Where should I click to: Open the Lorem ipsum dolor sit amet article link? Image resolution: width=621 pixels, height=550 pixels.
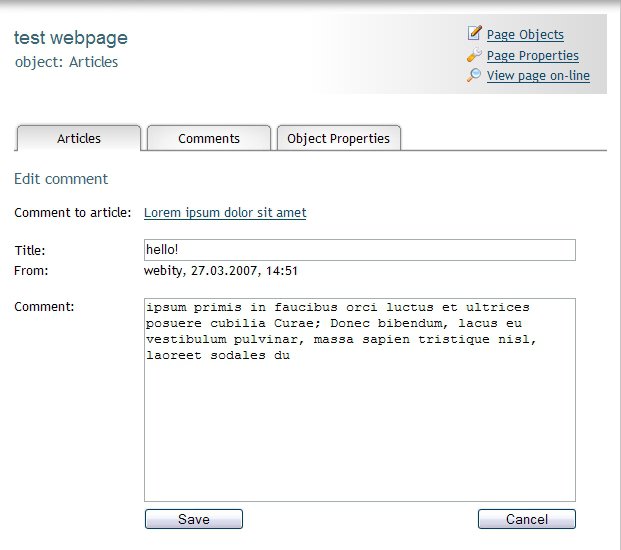point(225,213)
